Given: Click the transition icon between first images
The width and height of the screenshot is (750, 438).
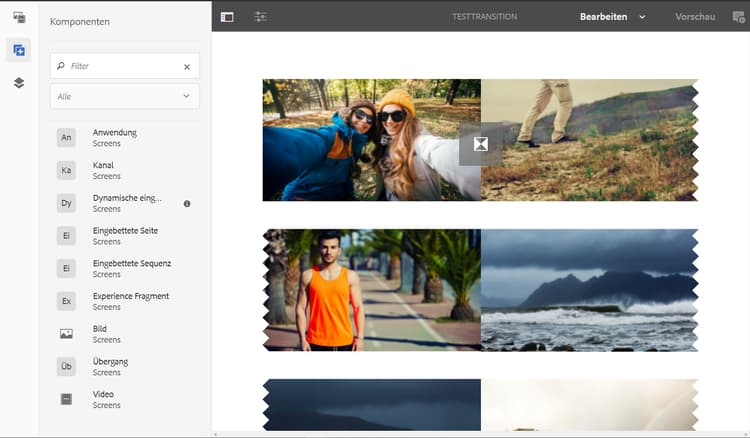Looking at the screenshot, I should click(481, 144).
